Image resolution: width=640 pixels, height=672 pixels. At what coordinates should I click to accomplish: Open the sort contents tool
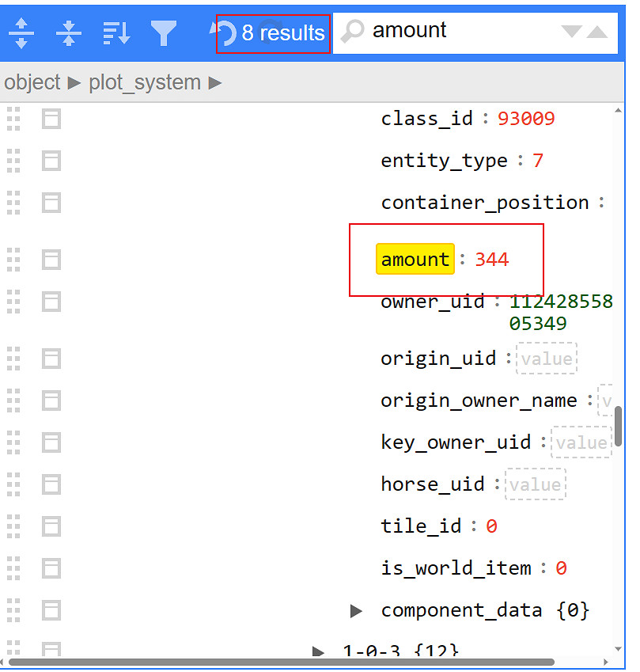[x=116, y=32]
